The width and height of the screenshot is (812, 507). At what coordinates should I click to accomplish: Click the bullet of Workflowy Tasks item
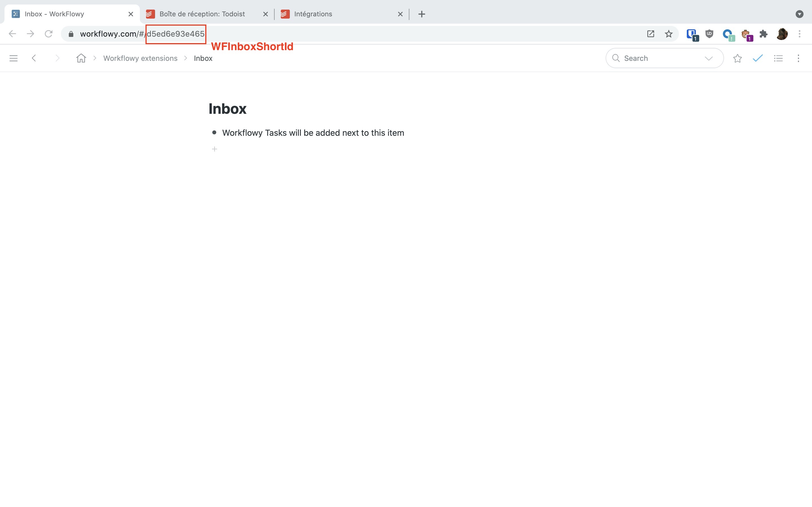[x=214, y=133]
